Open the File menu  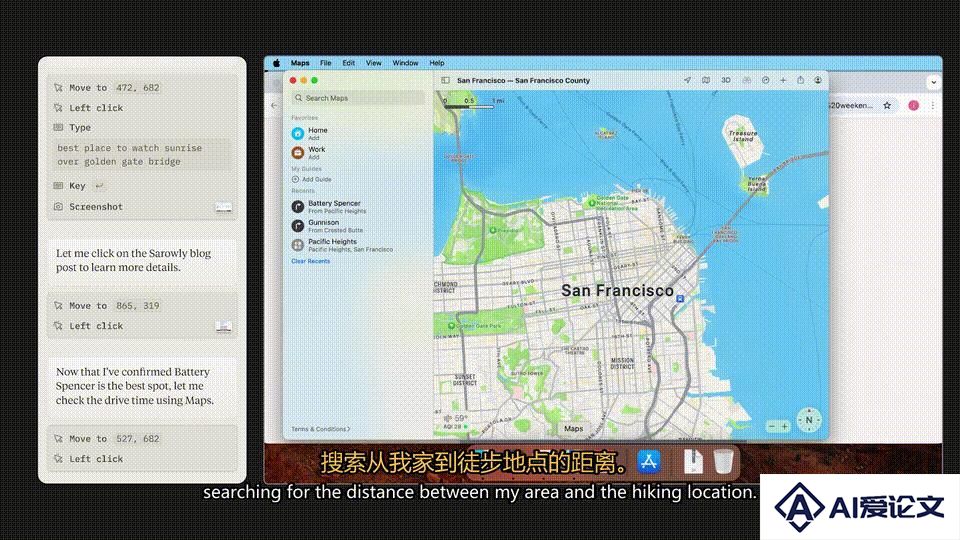(x=326, y=63)
